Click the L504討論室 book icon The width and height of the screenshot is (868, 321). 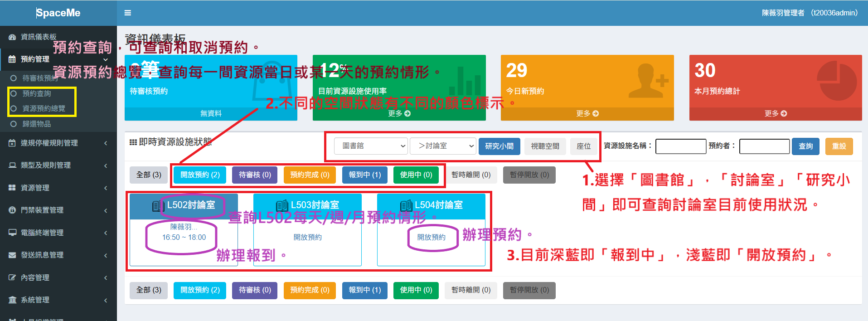tap(406, 205)
